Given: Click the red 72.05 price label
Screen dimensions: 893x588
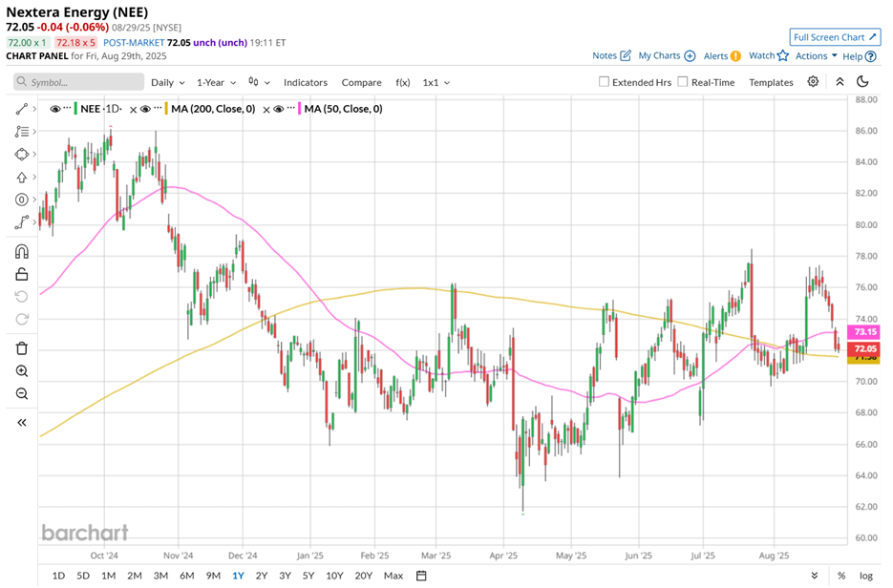Looking at the screenshot, I should 864,348.
